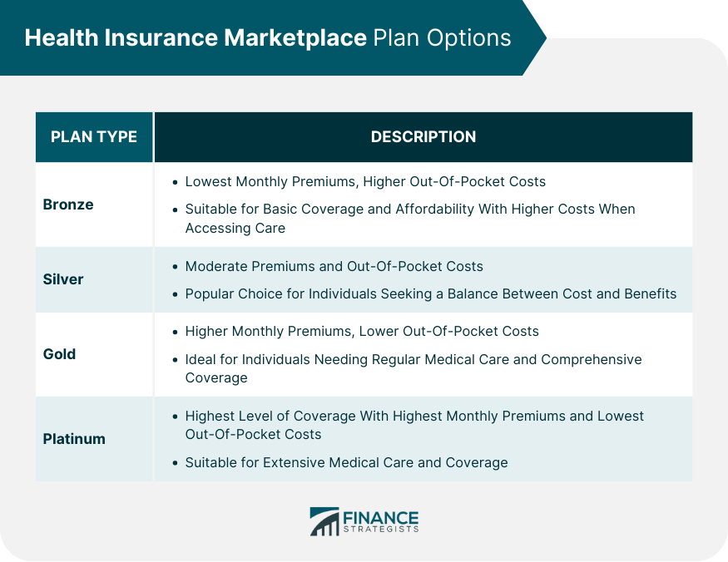Click Moderate Premiums and Out-Of-Pocket Costs bullet

pyautogui.click(x=333, y=267)
